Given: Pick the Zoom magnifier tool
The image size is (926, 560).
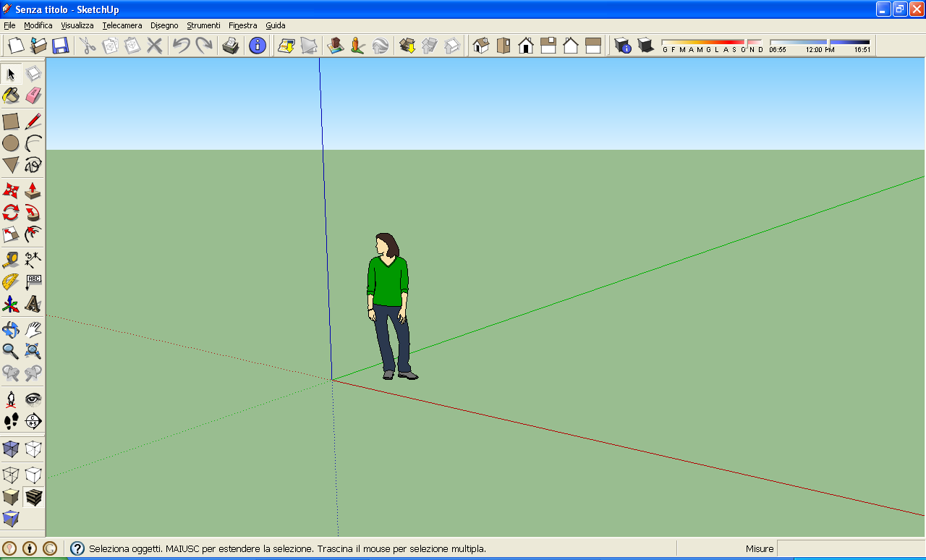Looking at the screenshot, I should pyautogui.click(x=11, y=352).
